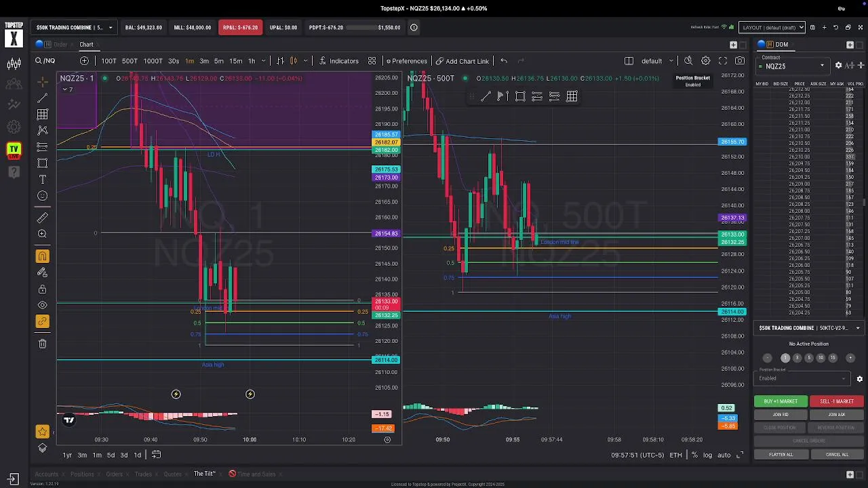Image resolution: width=868 pixels, height=488 pixels.
Task: Open The Tilt bottom tab
Action: (x=204, y=474)
